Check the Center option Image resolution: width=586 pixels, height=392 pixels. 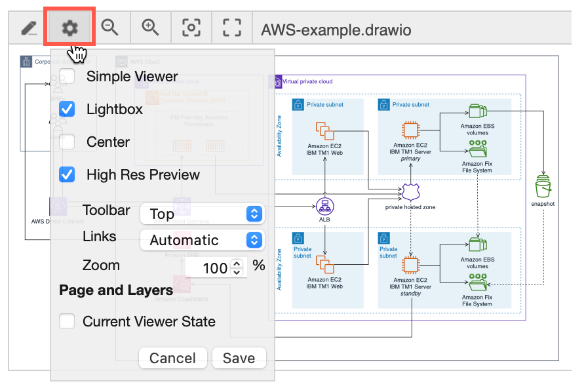(66, 142)
